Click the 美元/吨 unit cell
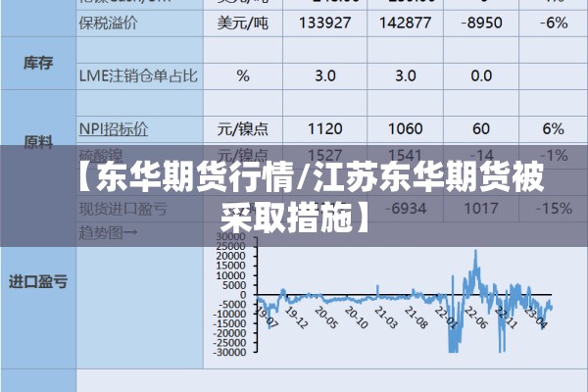This screenshot has height=392, width=588. pyautogui.click(x=243, y=23)
